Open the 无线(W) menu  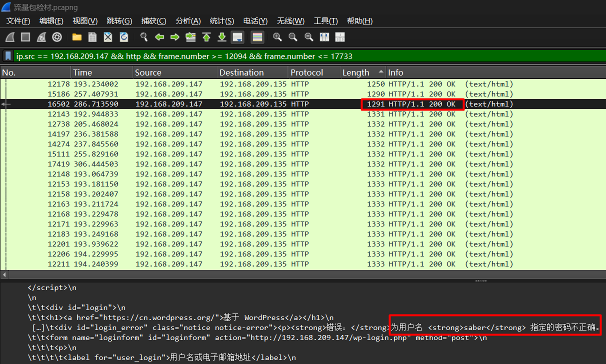point(290,21)
